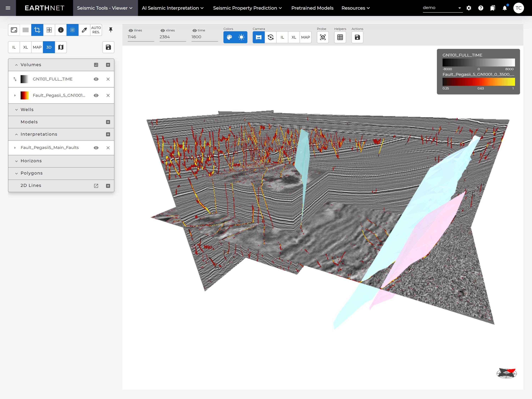532x399 pixels.
Task: Click the camera rotate icon in Camera section
Action: 271,37
